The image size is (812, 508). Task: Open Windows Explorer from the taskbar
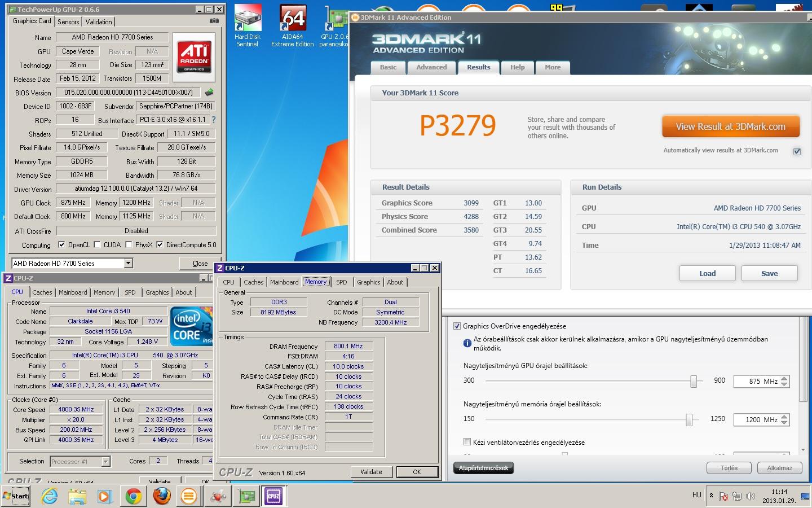[77, 496]
